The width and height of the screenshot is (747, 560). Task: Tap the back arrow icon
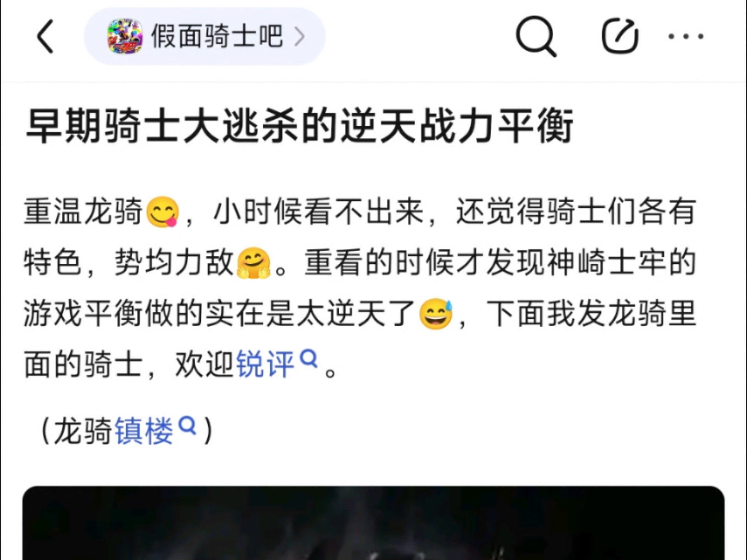click(x=45, y=36)
